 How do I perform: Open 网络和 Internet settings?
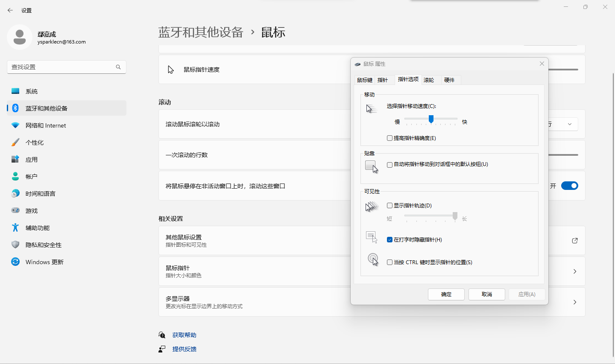pos(67,125)
